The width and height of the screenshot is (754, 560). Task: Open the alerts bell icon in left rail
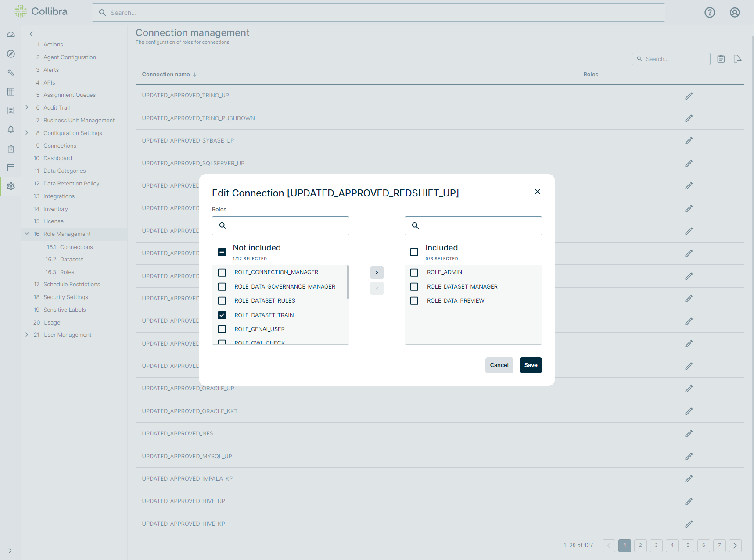pos(11,129)
